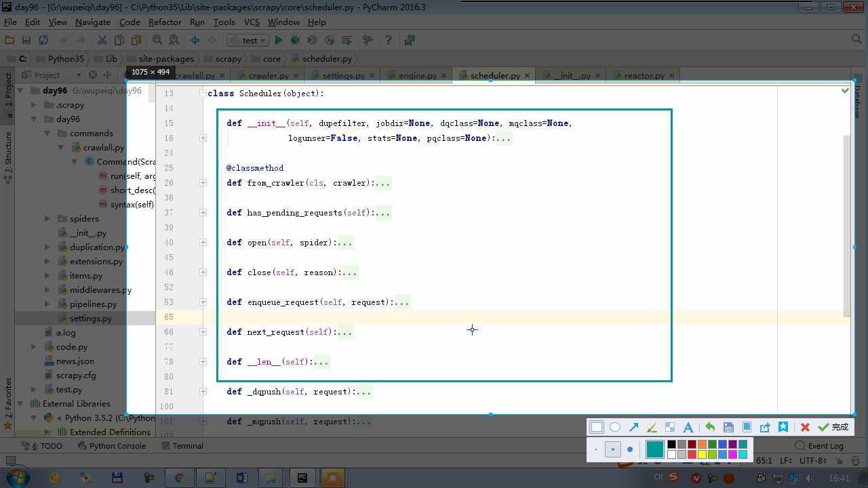
Task: Expand the duplication.py node
Action: pyautogui.click(x=47, y=247)
